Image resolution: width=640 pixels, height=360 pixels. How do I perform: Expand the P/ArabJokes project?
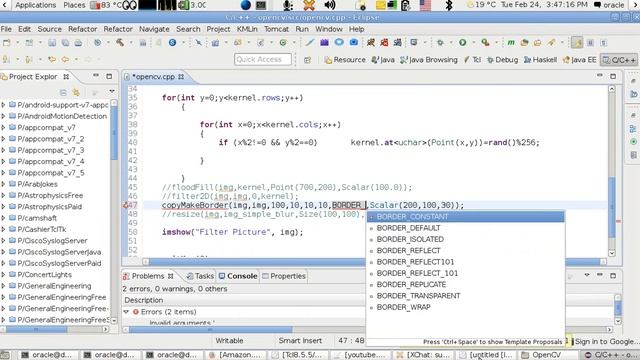click(3, 184)
